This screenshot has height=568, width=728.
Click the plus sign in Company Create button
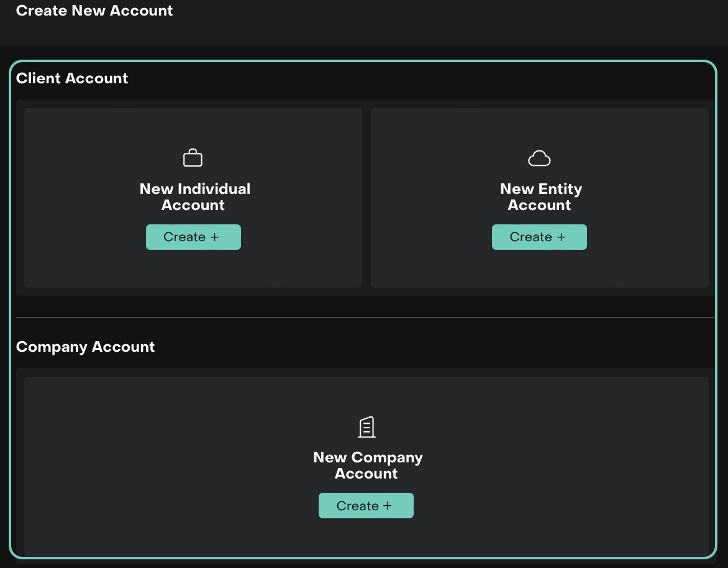(x=388, y=506)
